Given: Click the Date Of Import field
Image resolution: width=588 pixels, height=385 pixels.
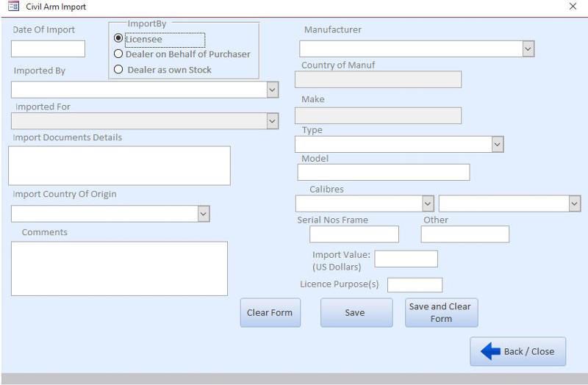Looking at the screenshot, I should (x=49, y=49).
